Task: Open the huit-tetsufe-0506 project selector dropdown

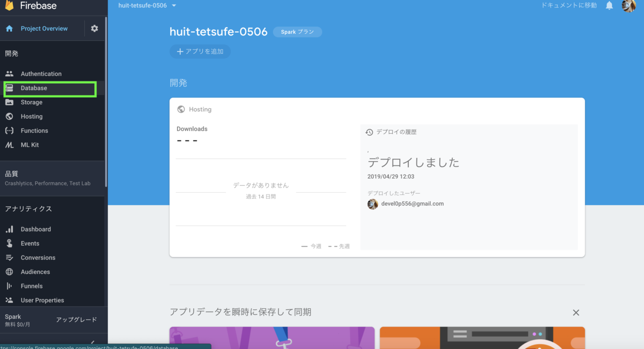Action: (148, 5)
